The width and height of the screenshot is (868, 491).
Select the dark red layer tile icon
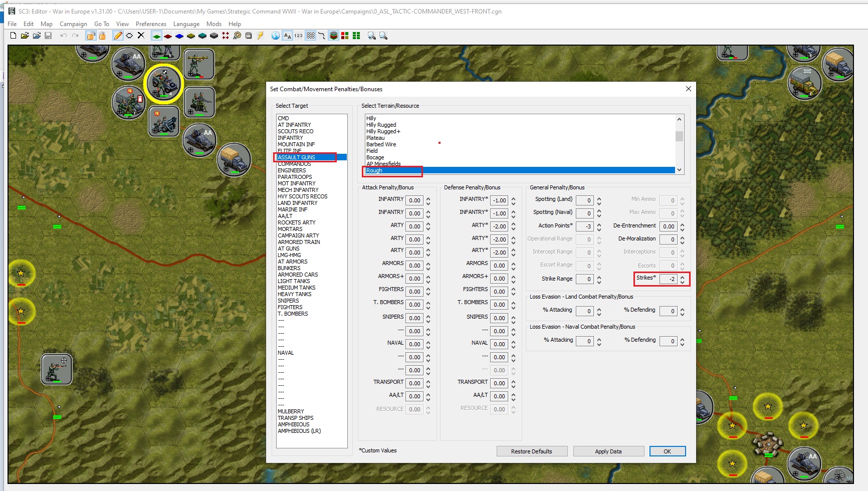168,36
